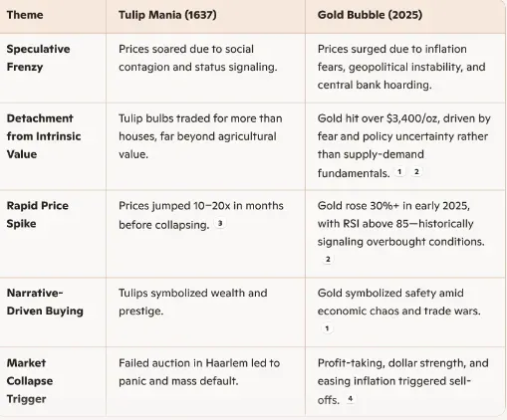The width and height of the screenshot is (507, 420).
Task: Open citation 2 after 'fundamentals.'
Action: [x=416, y=172]
